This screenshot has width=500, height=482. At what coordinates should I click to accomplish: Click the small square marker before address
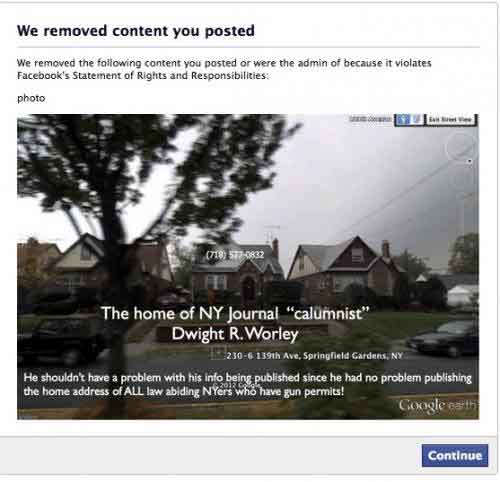point(218,353)
